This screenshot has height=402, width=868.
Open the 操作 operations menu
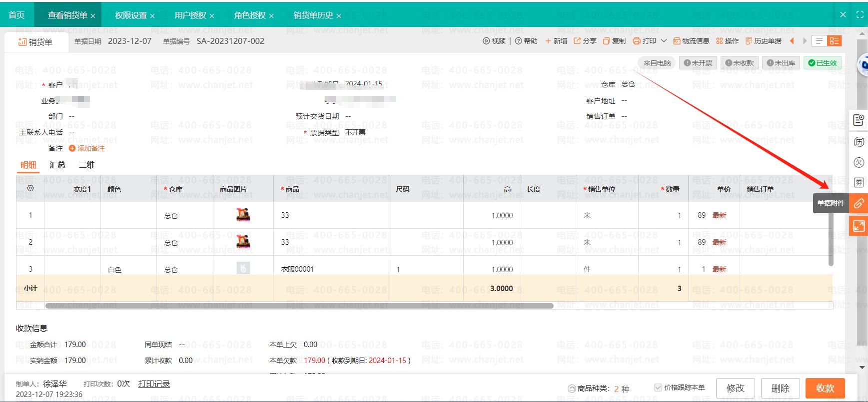point(727,41)
